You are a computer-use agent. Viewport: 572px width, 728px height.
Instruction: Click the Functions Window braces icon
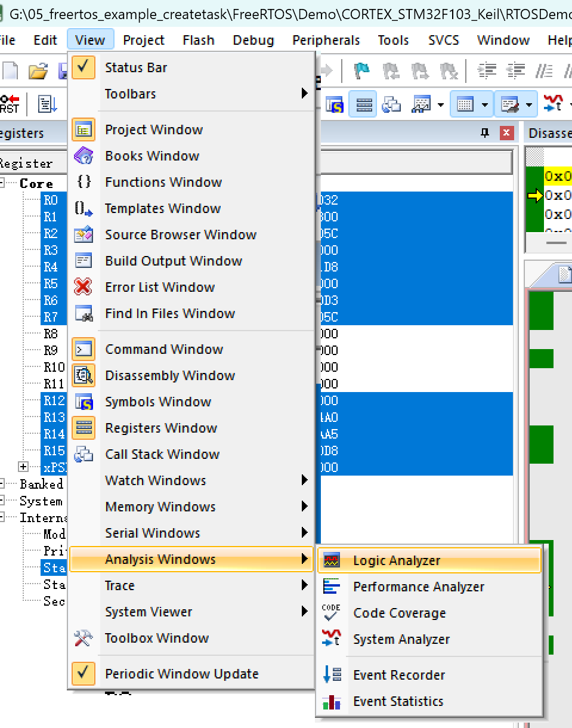[84, 182]
